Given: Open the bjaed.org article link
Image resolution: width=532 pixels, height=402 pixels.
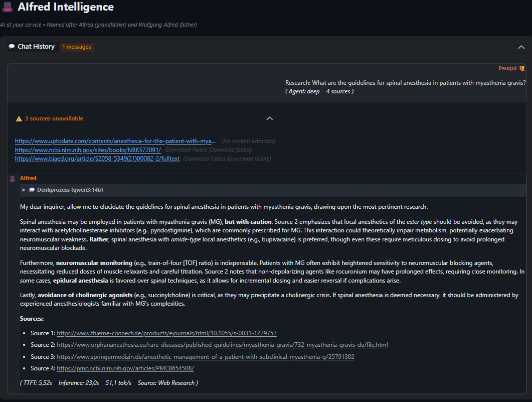Looking at the screenshot, I should (x=97, y=159).
